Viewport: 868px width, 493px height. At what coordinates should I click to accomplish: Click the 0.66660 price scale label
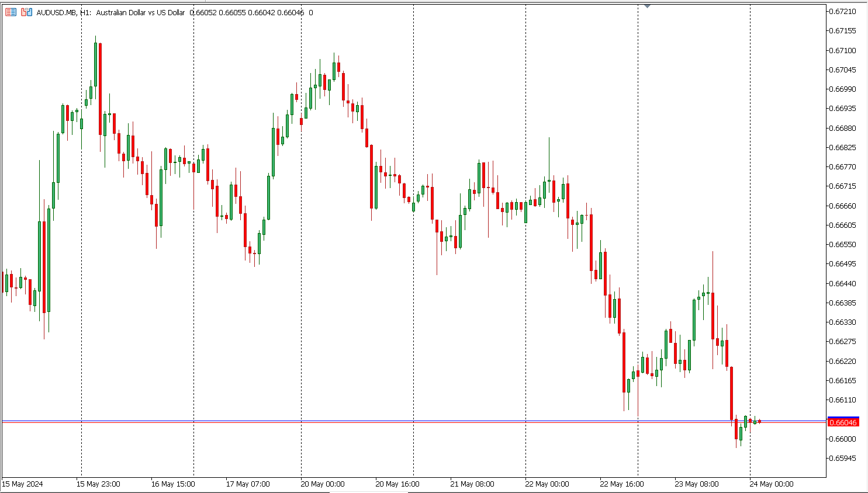[843, 206]
